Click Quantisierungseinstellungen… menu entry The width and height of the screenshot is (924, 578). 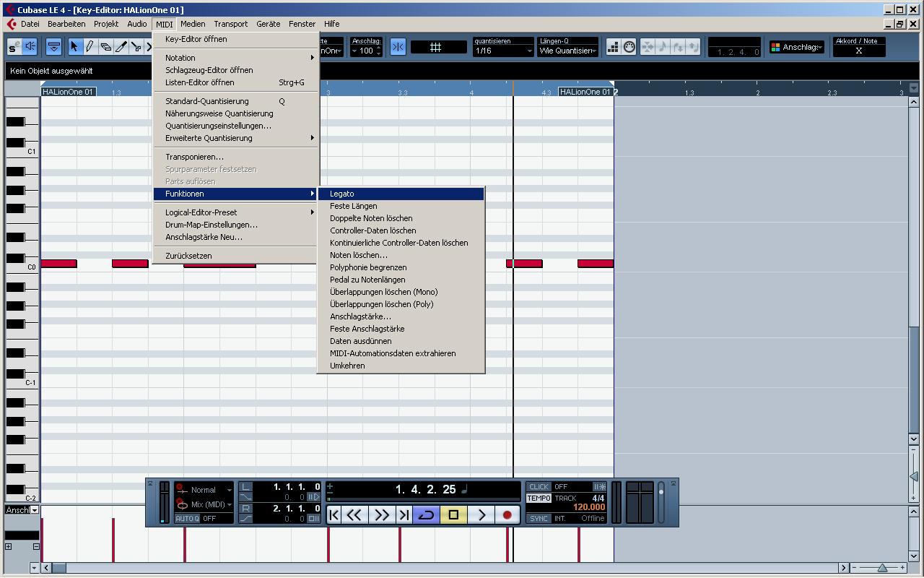click(x=236, y=126)
